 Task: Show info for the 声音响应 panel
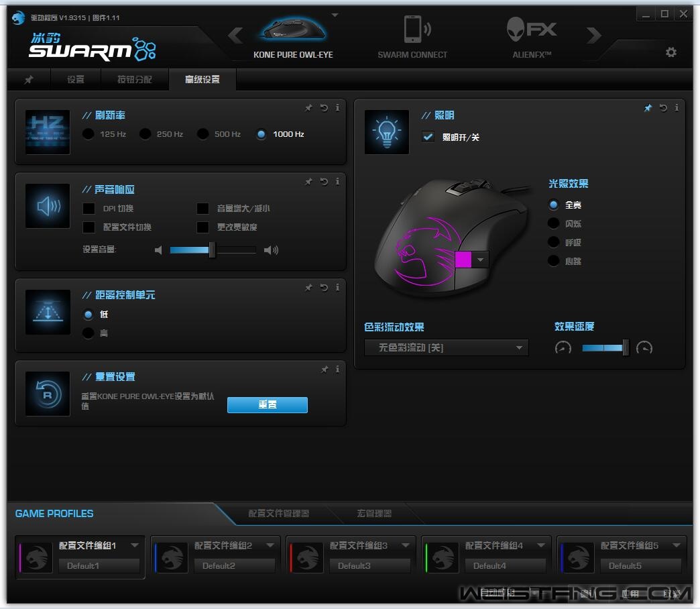coord(337,182)
